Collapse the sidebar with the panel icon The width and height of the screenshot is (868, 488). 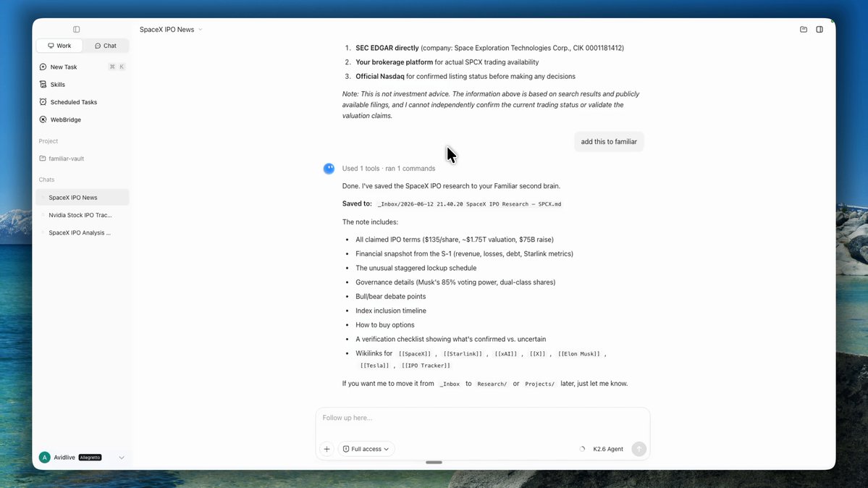(x=77, y=30)
